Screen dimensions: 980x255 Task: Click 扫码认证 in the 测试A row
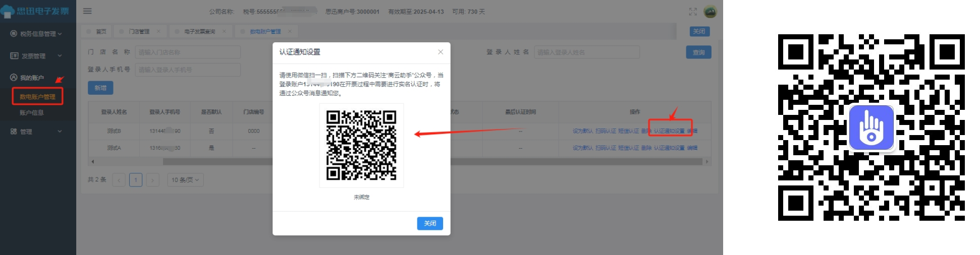pos(606,148)
